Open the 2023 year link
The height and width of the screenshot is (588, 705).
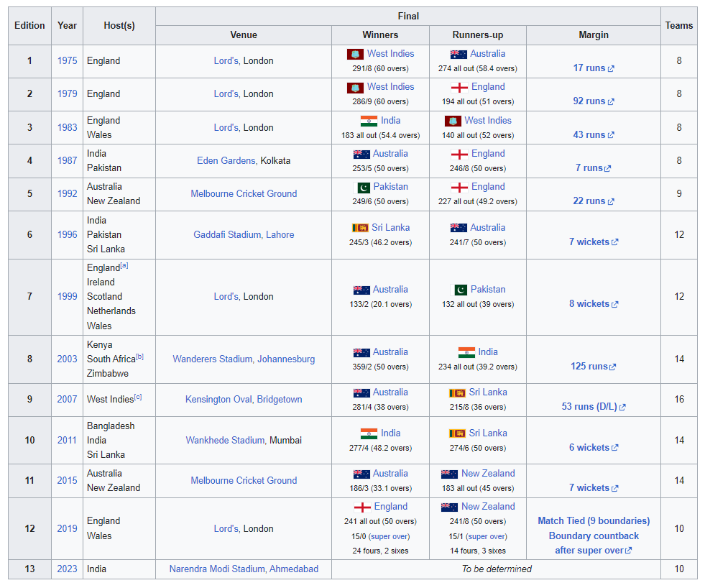click(x=67, y=569)
